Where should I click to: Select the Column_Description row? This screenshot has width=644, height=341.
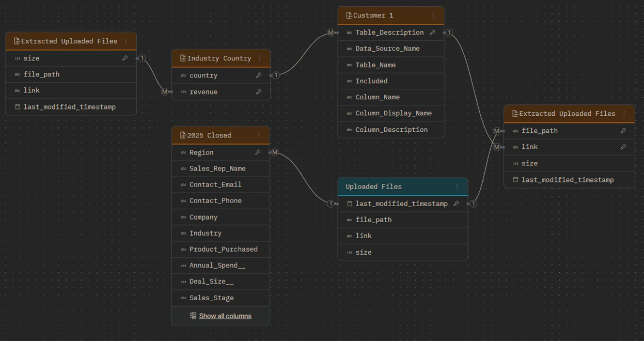[x=391, y=130]
